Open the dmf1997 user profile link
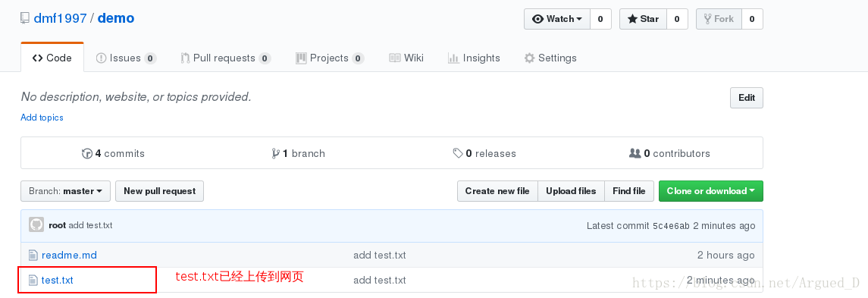Screen dimensions: 868x298 pos(60,18)
